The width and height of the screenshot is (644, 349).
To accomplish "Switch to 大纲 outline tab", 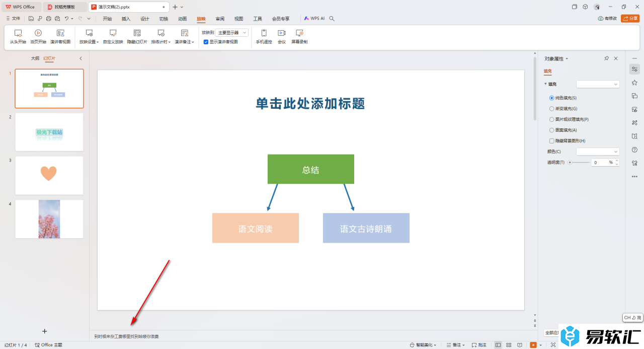I will coord(35,58).
